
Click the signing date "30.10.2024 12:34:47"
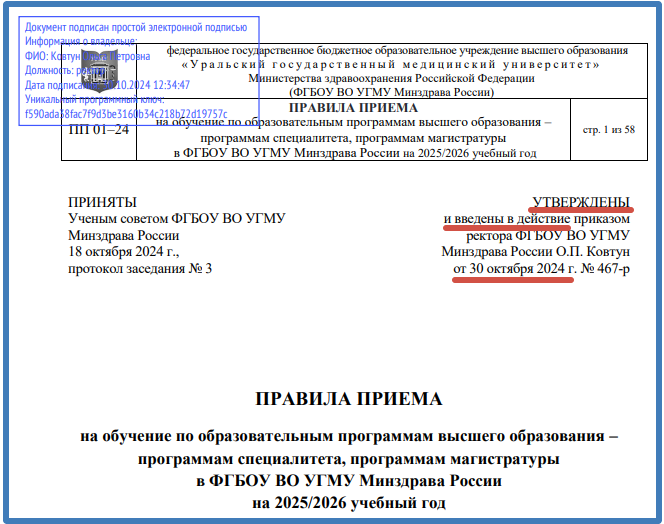coord(147,85)
